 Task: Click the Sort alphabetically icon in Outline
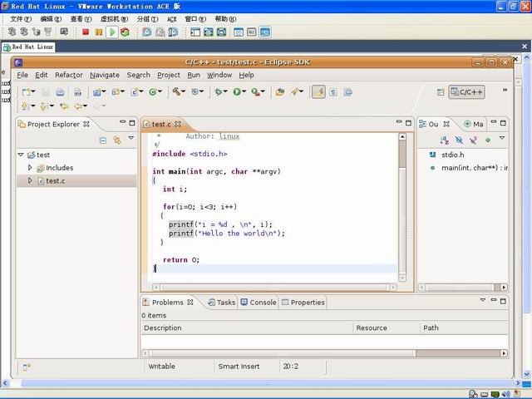point(444,140)
